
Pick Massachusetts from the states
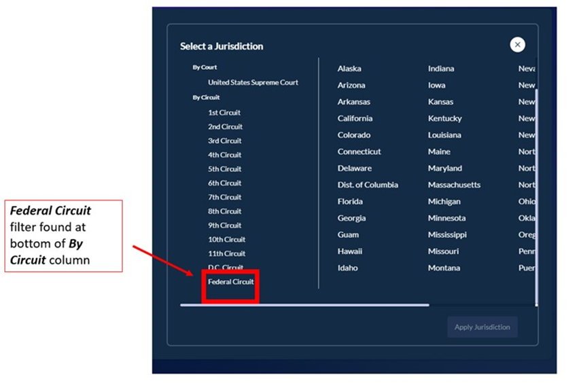[454, 185]
